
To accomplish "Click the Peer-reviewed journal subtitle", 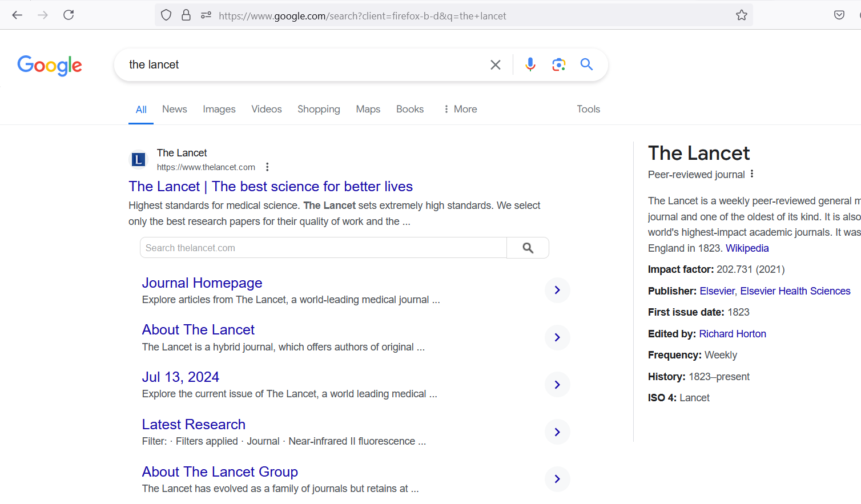I will coord(697,175).
